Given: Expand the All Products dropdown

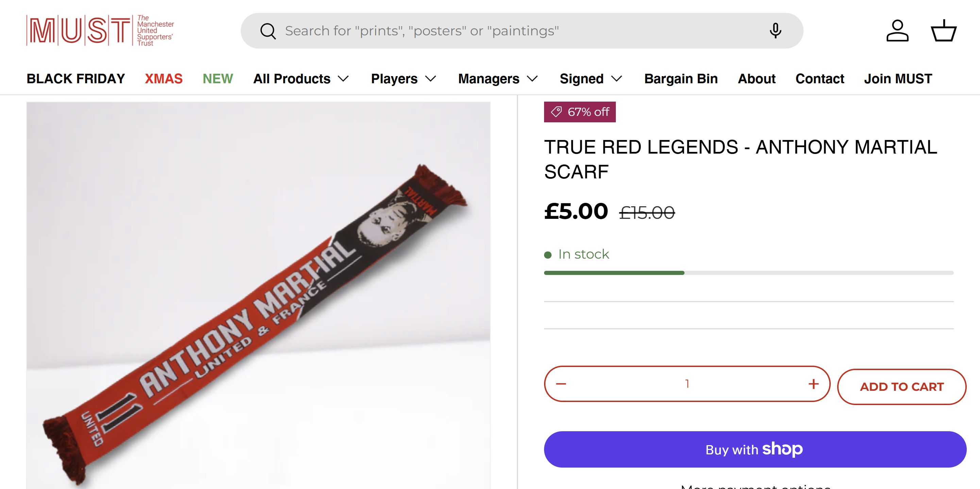Looking at the screenshot, I should pyautogui.click(x=301, y=79).
